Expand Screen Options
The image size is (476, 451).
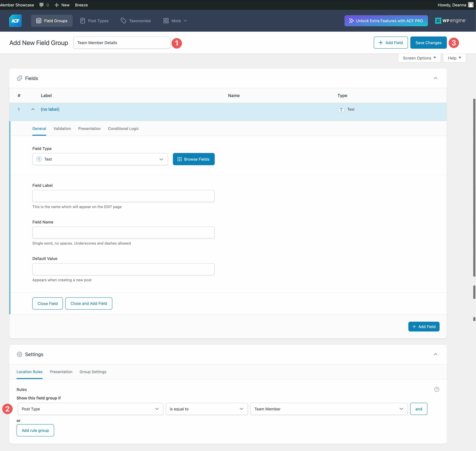(x=419, y=58)
